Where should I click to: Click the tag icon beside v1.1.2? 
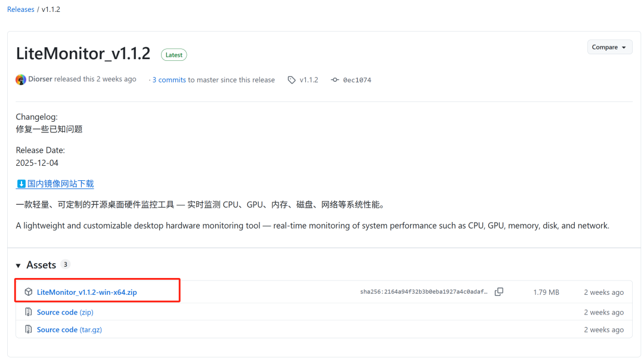292,80
